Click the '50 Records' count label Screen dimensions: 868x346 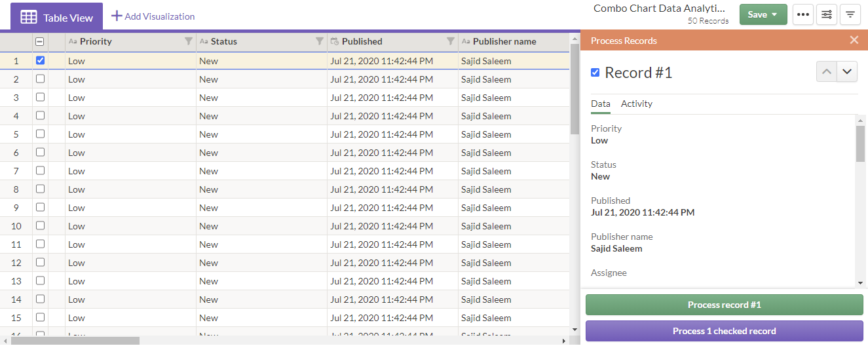pyautogui.click(x=708, y=21)
